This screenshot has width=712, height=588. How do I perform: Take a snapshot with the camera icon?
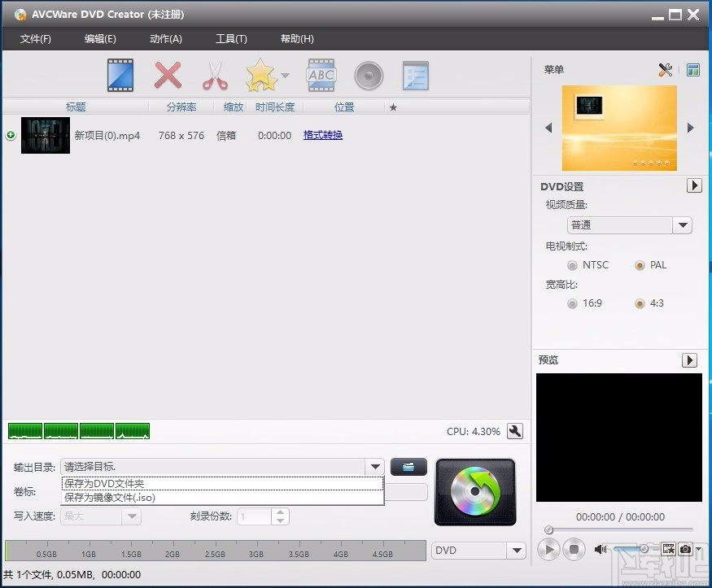tap(686, 549)
